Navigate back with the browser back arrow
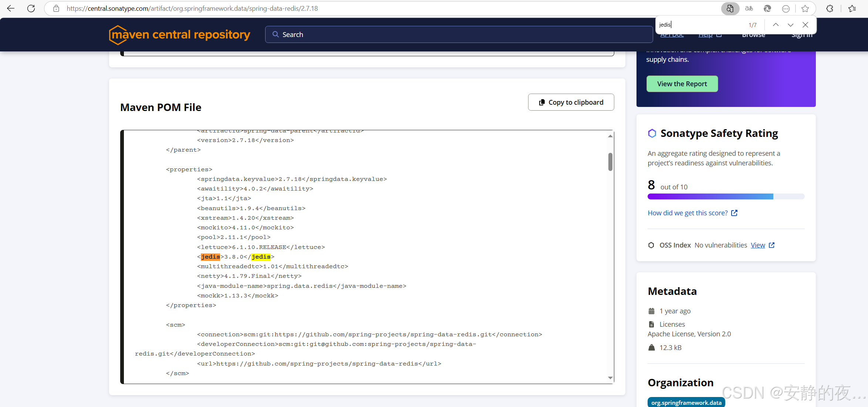 point(11,8)
